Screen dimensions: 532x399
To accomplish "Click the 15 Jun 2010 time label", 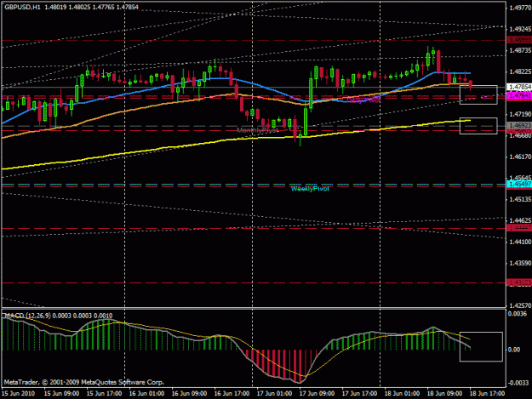I will click(19, 394).
